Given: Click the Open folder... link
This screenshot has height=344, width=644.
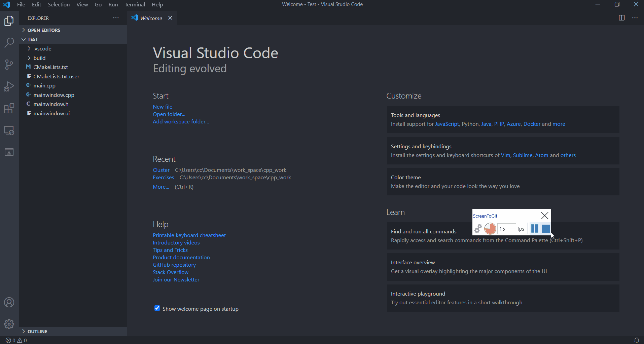Looking at the screenshot, I should click(169, 114).
